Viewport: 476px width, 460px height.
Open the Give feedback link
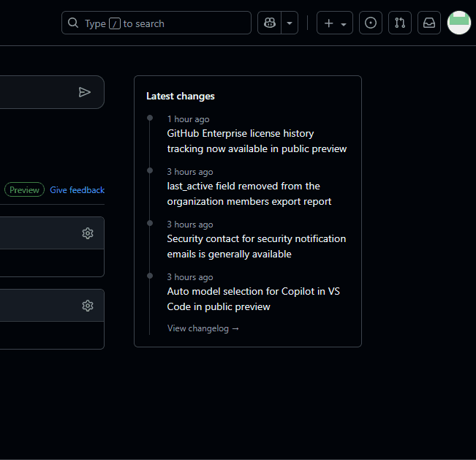click(x=77, y=190)
